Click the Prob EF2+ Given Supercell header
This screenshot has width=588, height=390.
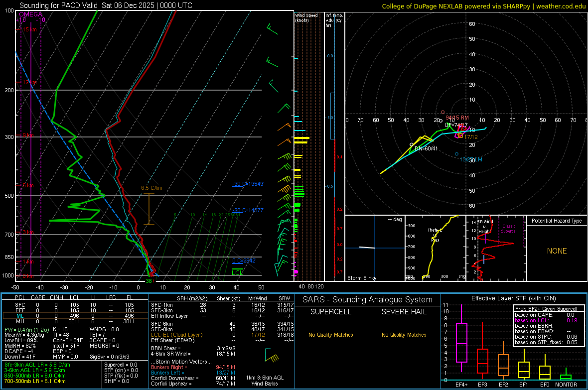tap(546, 309)
